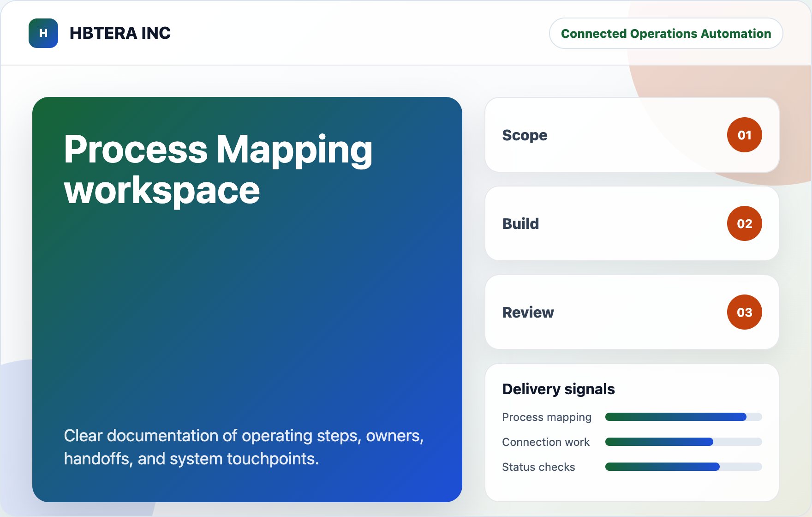Click the Clear documentation description text
812x517 pixels.
[244, 447]
